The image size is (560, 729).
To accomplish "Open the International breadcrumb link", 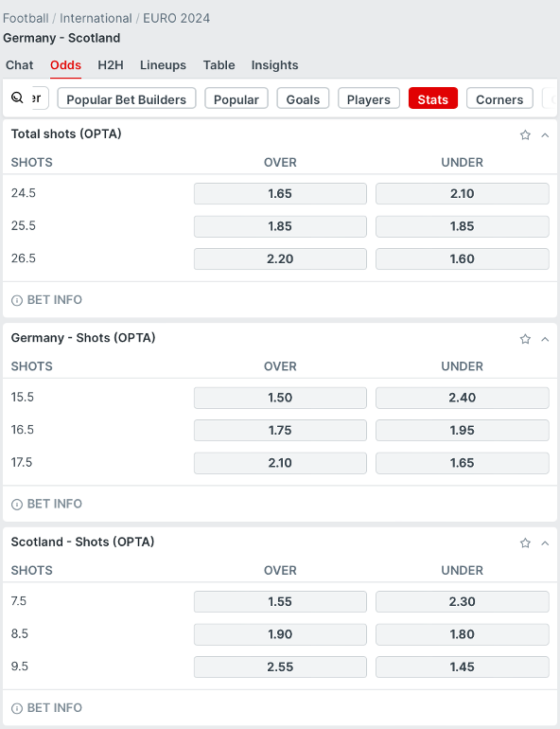I will [96, 18].
